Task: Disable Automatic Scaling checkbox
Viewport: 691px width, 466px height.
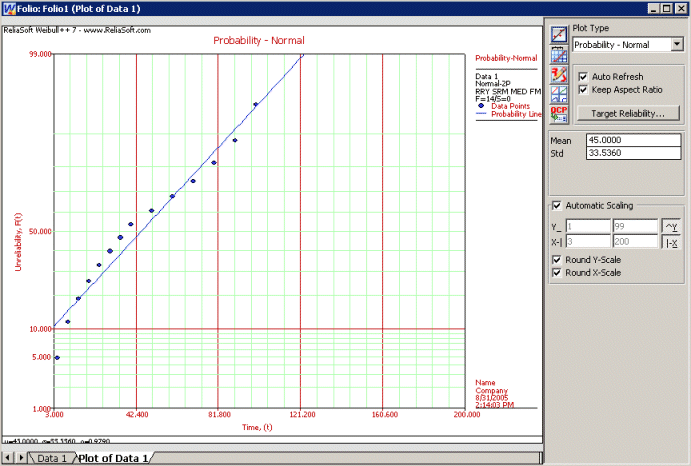Action: pyautogui.click(x=557, y=206)
